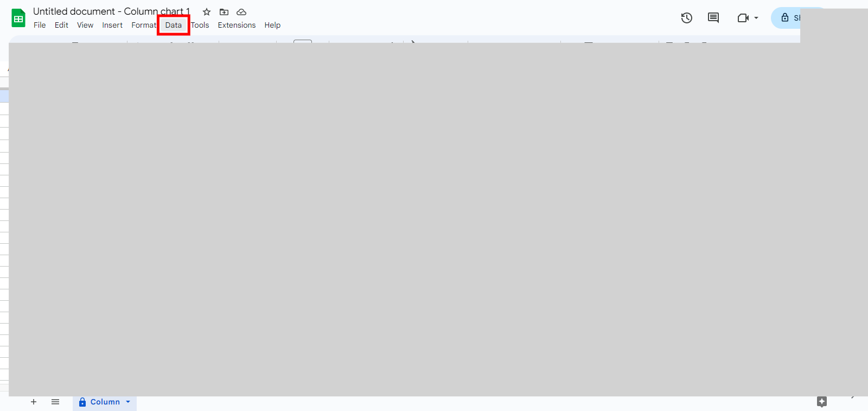Move document to a folder icon
This screenshot has height=411, width=868.
(x=224, y=12)
